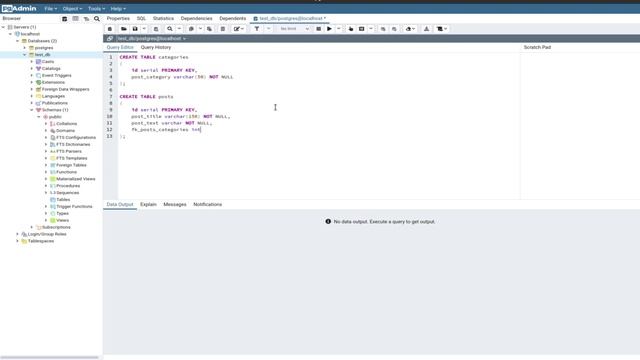
Task: Open the File menu
Action: click(x=51, y=9)
